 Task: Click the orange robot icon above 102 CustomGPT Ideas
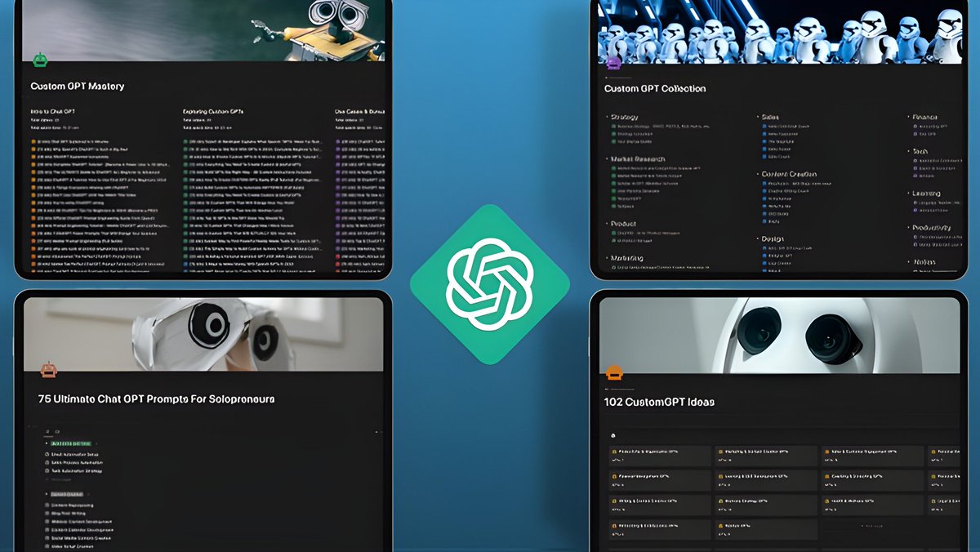click(x=614, y=372)
